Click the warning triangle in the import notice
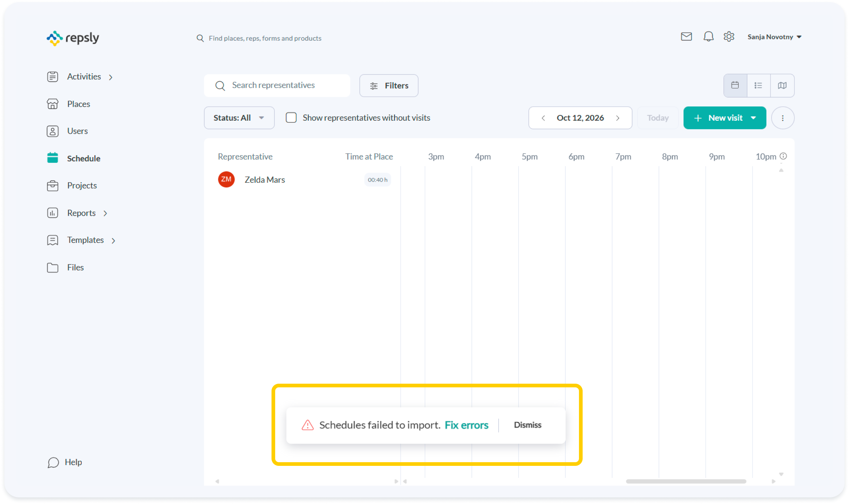Viewport: 849px width, 504px height. point(307,425)
